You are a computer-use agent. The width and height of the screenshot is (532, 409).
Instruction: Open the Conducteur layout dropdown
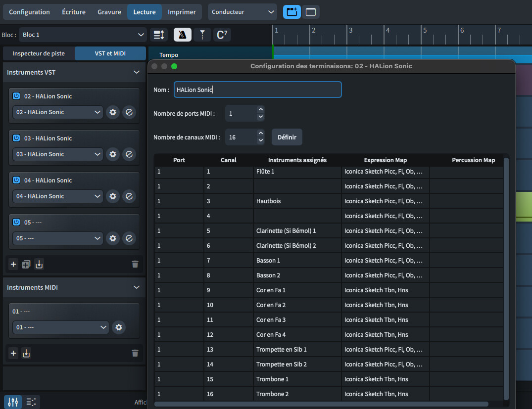(x=242, y=12)
